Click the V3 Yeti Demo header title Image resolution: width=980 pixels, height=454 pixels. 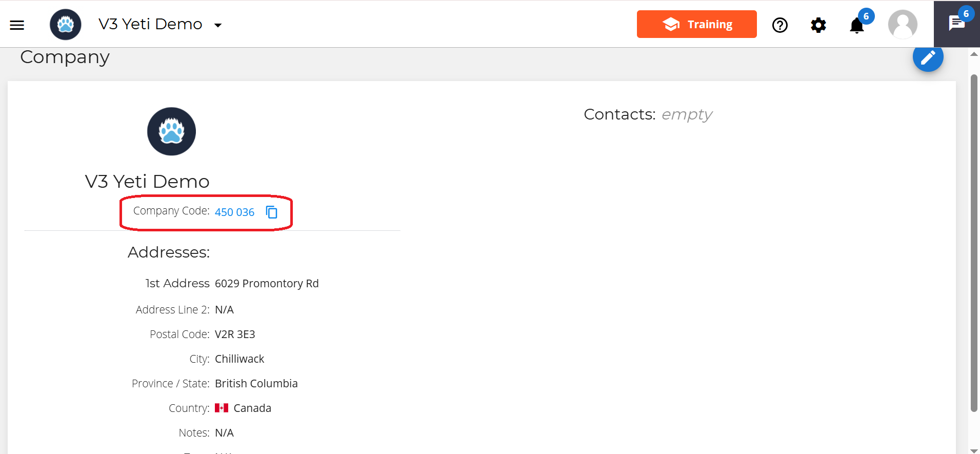pyautogui.click(x=150, y=24)
